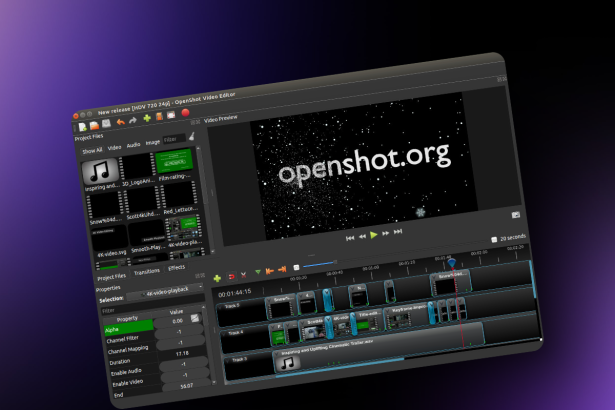This screenshot has height=410, width=615.
Task: Open the Track 3 menu arrow
Action: click(228, 361)
